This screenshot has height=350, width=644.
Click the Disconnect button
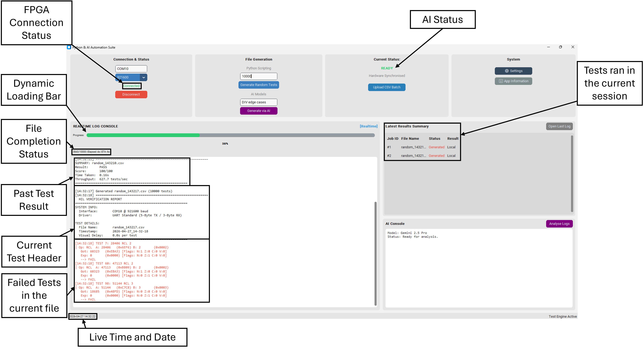(x=131, y=94)
